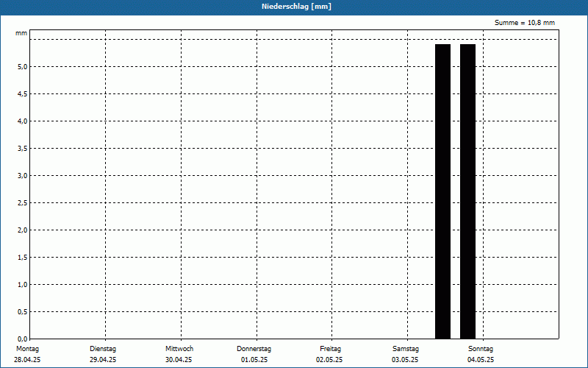Click the 2,5 y-axis value
588x368 pixels.
(x=23, y=203)
